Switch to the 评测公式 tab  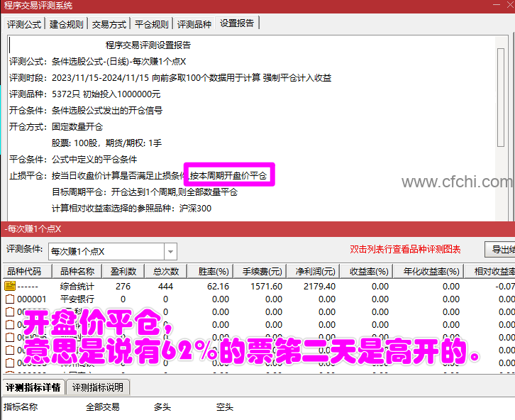(x=24, y=24)
